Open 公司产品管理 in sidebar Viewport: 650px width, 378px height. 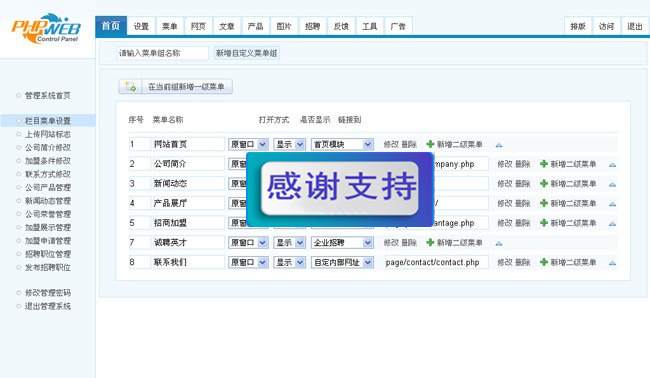pyautogui.click(x=48, y=187)
